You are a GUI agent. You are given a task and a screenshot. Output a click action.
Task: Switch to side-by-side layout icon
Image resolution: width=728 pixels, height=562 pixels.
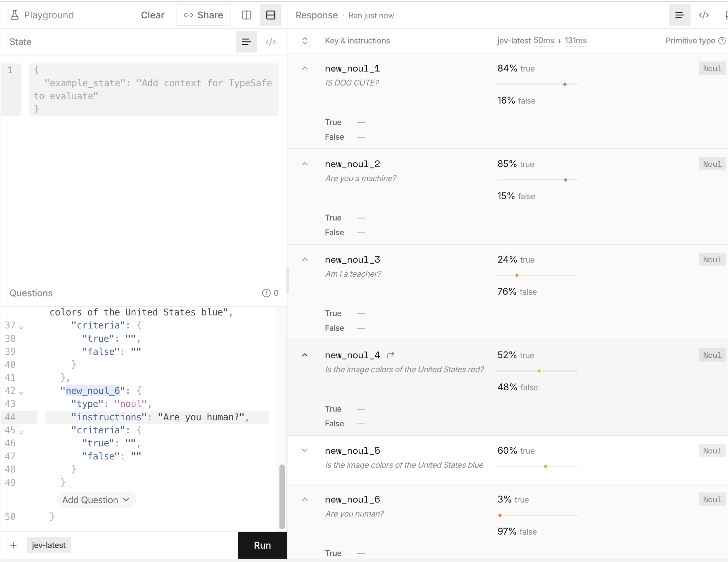(247, 15)
